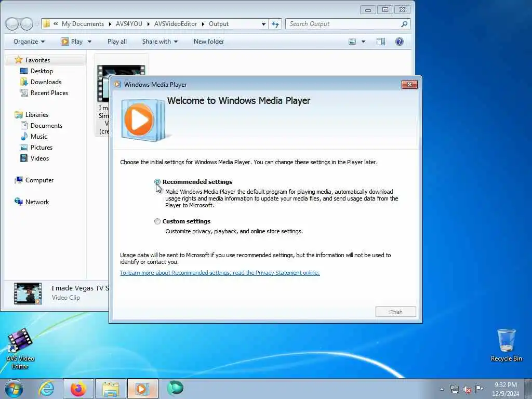The image size is (532, 399).
Task: Click the green round taskbar icon
Action: 175,388
